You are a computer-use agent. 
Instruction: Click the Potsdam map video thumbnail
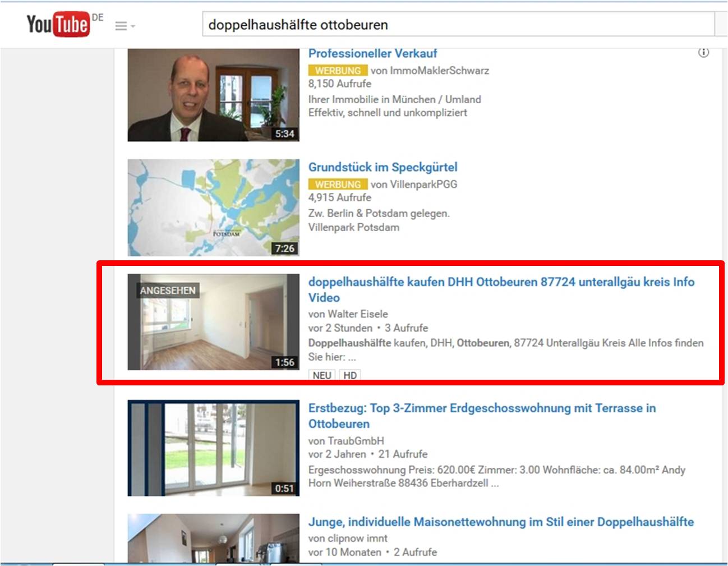tap(213, 208)
